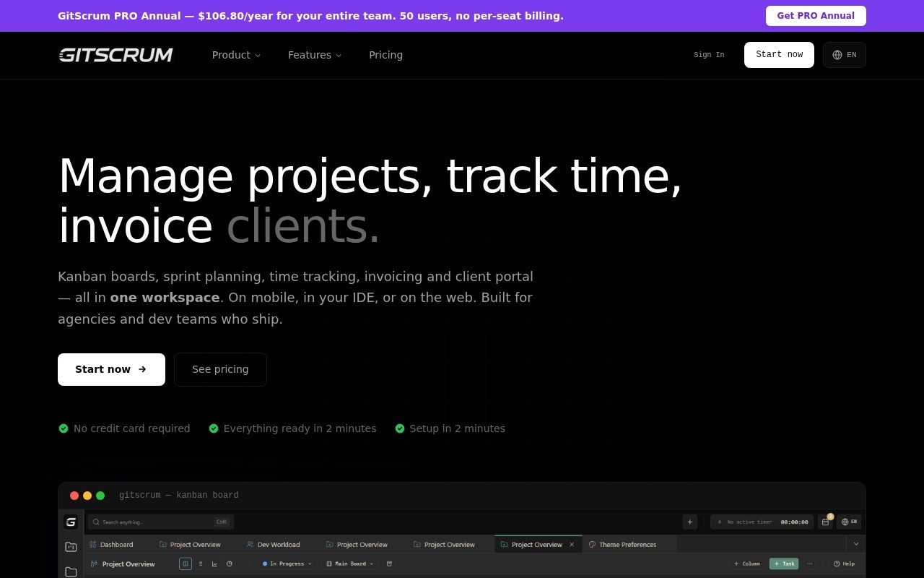The height and width of the screenshot is (578, 924).
Task: Close the active Project Overview tab
Action: 572,545
